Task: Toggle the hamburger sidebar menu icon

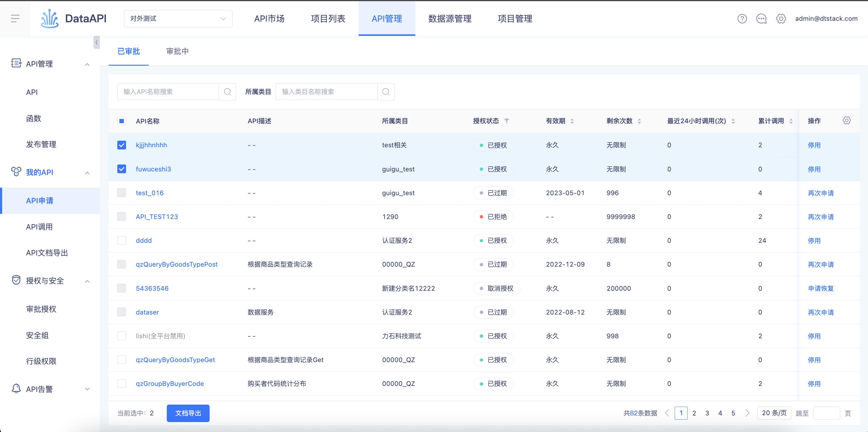Action: [15, 18]
